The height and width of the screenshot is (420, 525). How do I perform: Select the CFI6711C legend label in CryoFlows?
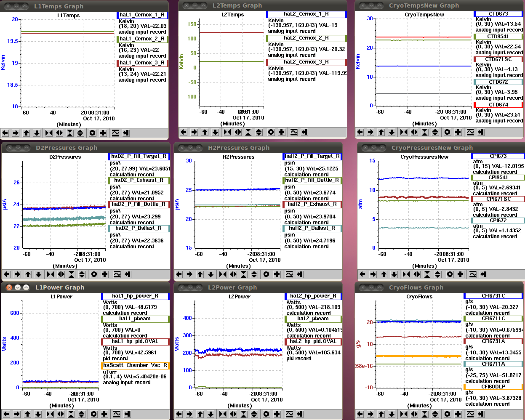coord(493,319)
